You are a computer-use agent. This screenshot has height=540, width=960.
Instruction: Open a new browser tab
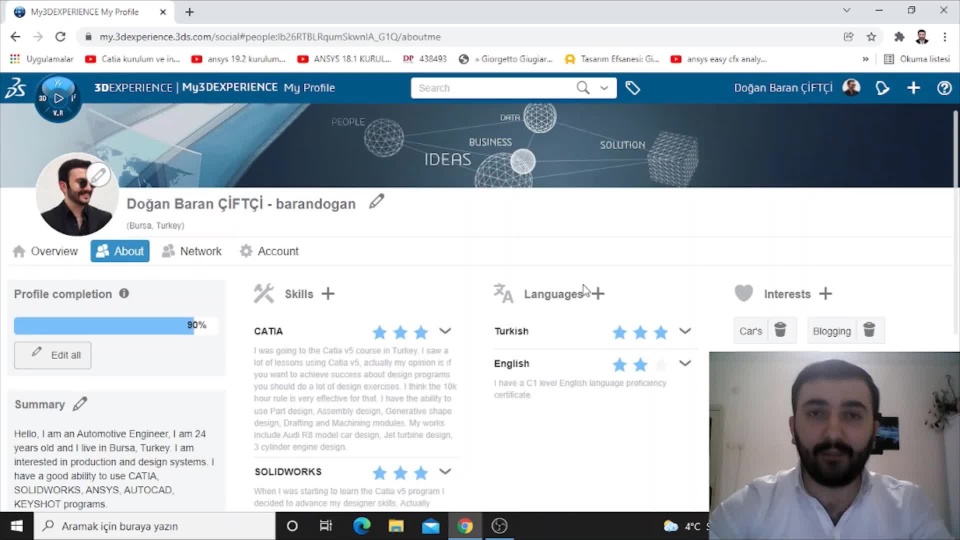[189, 12]
